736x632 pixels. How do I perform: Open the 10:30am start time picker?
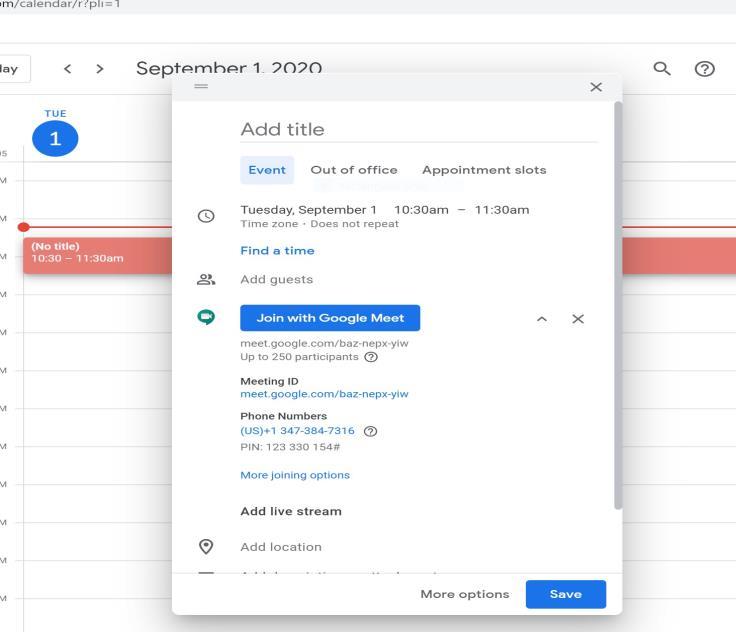tap(421, 210)
